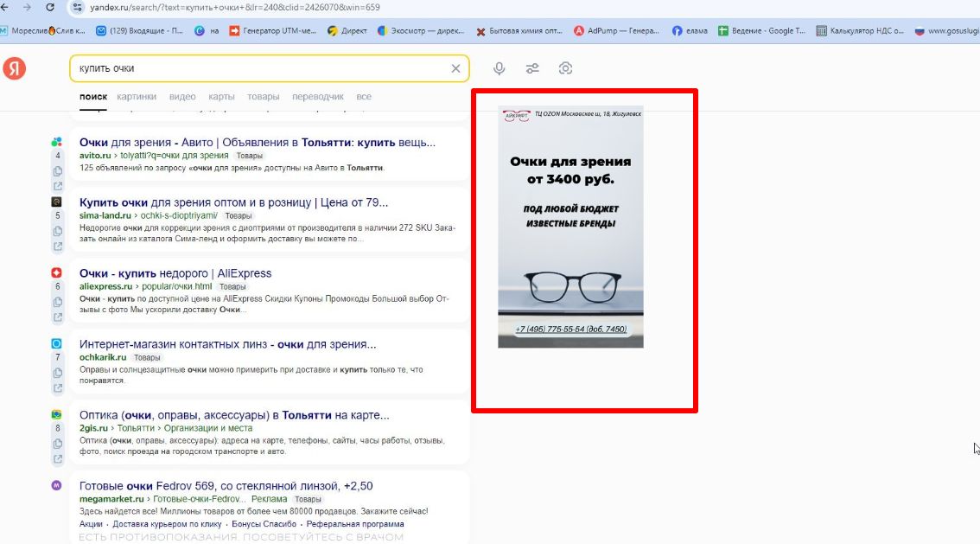Image resolution: width=980 pixels, height=544 pixels.
Task: Switch to the видео tab
Action: [182, 97]
